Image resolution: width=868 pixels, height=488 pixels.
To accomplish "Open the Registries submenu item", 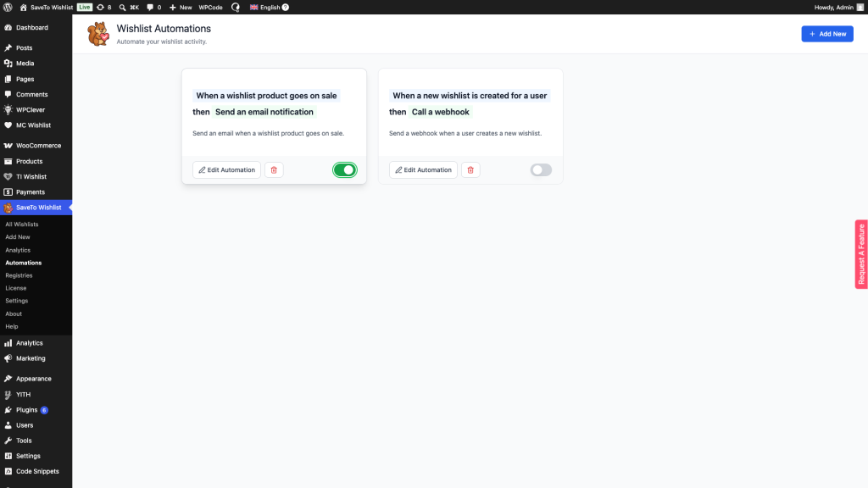I will [x=19, y=275].
